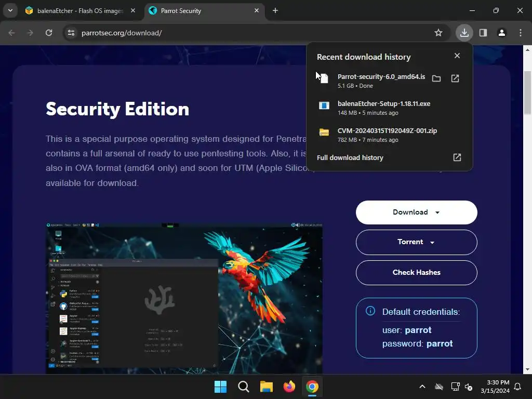Close the Recent download history popup

[x=457, y=56]
